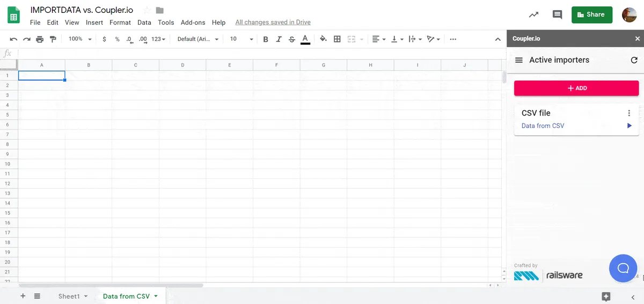The image size is (644, 304).
Task: Click the select-all corner of grid
Action: 9,65
